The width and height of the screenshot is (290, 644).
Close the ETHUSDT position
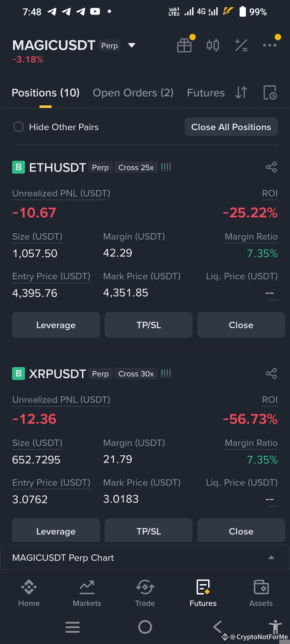tap(241, 325)
